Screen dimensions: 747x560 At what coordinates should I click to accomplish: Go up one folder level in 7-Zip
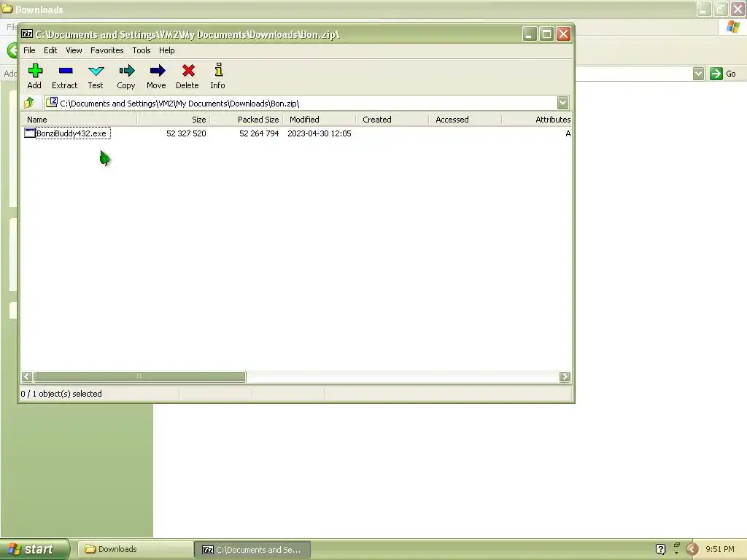[x=29, y=103]
